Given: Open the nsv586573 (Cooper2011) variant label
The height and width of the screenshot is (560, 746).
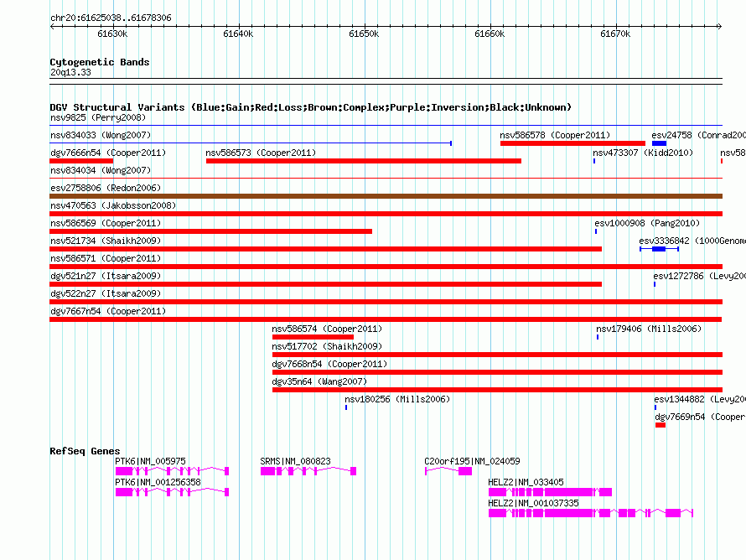Looking at the screenshot, I should click(261, 153).
